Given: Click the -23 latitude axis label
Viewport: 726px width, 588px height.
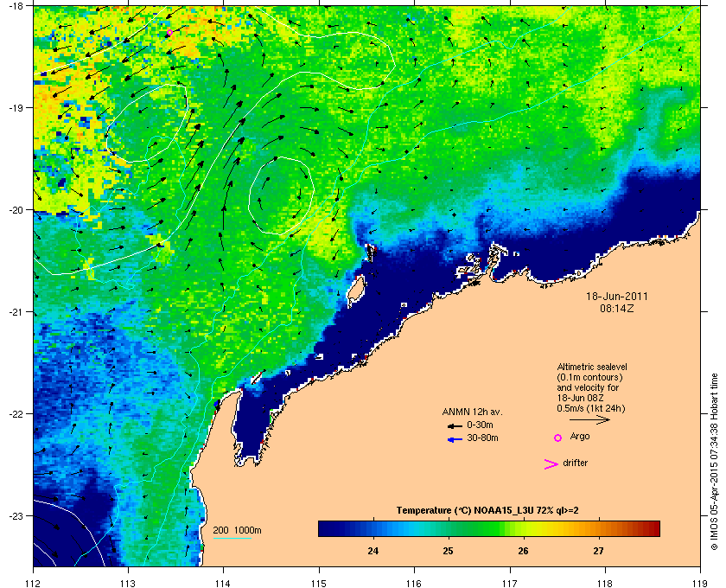Looking at the screenshot, I should click(15, 515).
